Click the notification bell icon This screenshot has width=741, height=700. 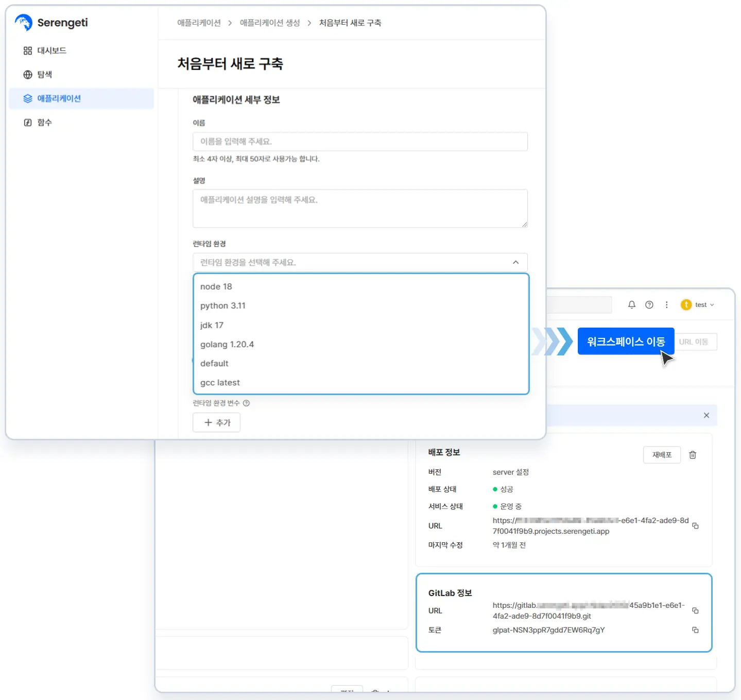pyautogui.click(x=632, y=305)
